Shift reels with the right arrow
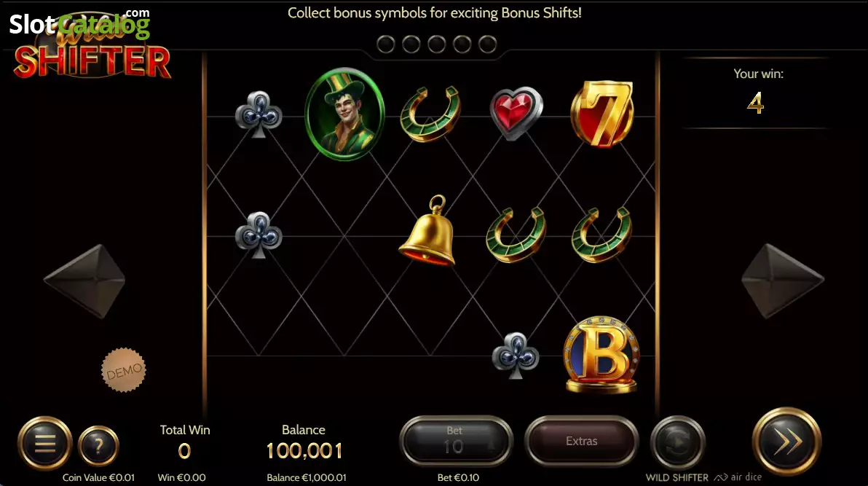 782,281
